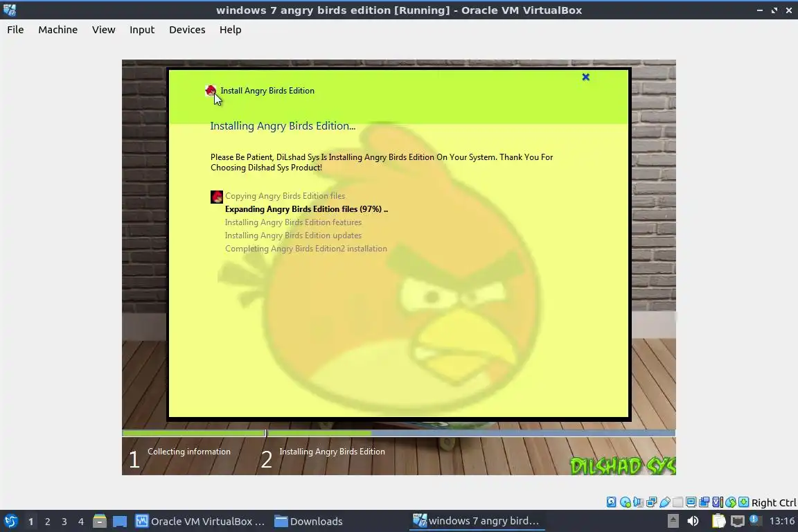The image size is (798, 532).
Task: Click 'Installing Angry Birds Edition updates' step
Action: (294, 236)
